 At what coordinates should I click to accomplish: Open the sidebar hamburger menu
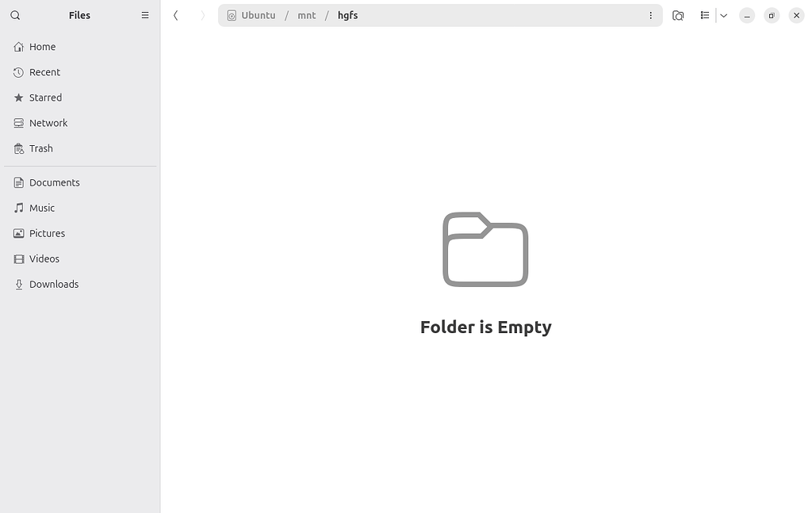click(145, 16)
